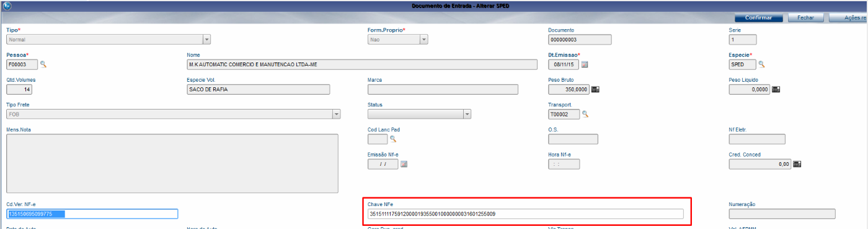Click the Transport. field T00002
The image size is (868, 229).
click(564, 114)
